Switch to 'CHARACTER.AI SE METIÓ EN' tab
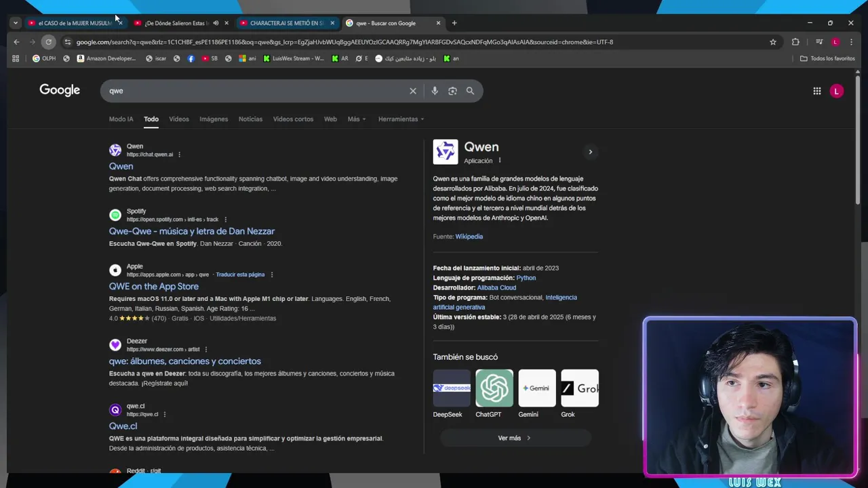The height and width of the screenshot is (488, 868). click(286, 23)
